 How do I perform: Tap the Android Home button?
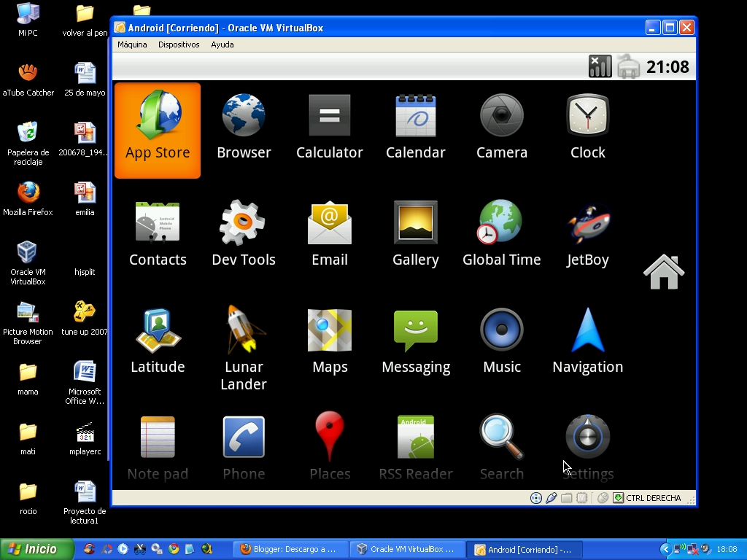click(x=664, y=271)
